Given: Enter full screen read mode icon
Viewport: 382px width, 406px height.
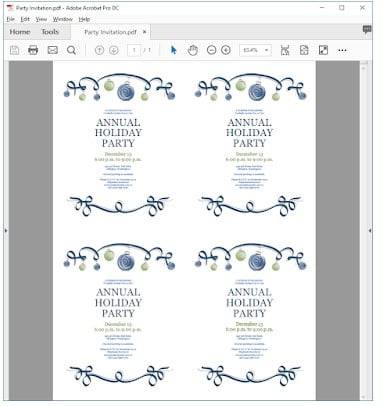Looking at the screenshot, I should (323, 50).
